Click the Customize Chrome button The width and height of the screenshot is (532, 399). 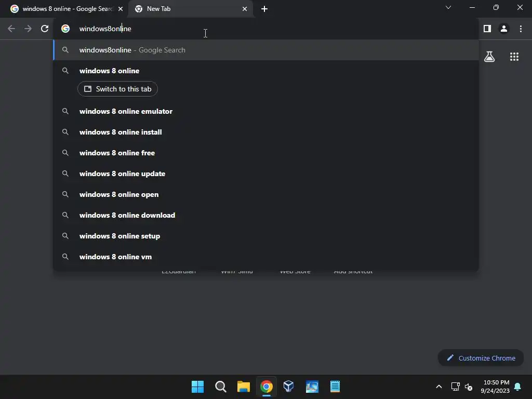coord(481,358)
